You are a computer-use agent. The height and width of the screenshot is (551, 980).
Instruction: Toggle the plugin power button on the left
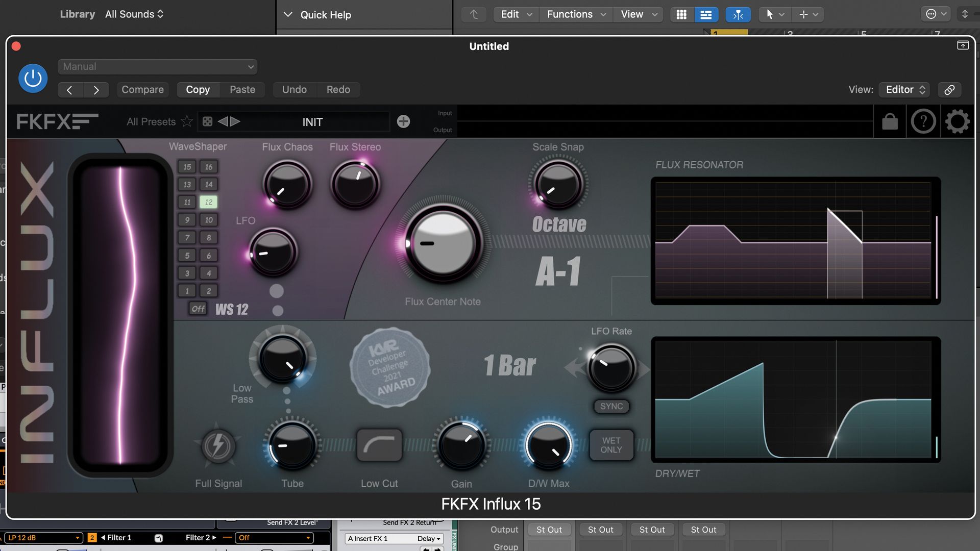click(x=33, y=78)
